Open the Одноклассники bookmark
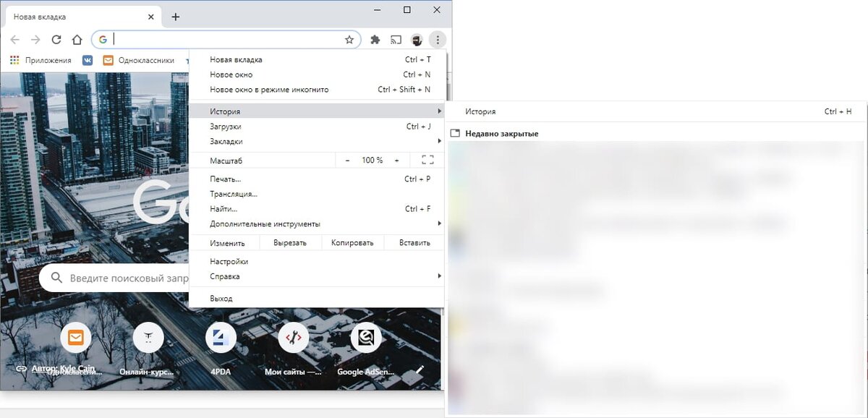 138,61
